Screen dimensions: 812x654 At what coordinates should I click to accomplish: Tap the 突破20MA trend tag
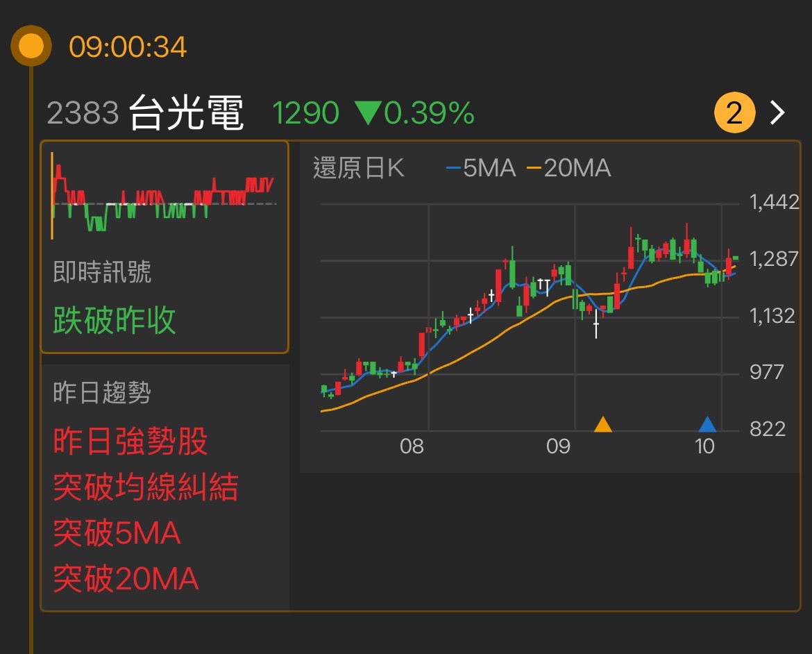tap(126, 578)
